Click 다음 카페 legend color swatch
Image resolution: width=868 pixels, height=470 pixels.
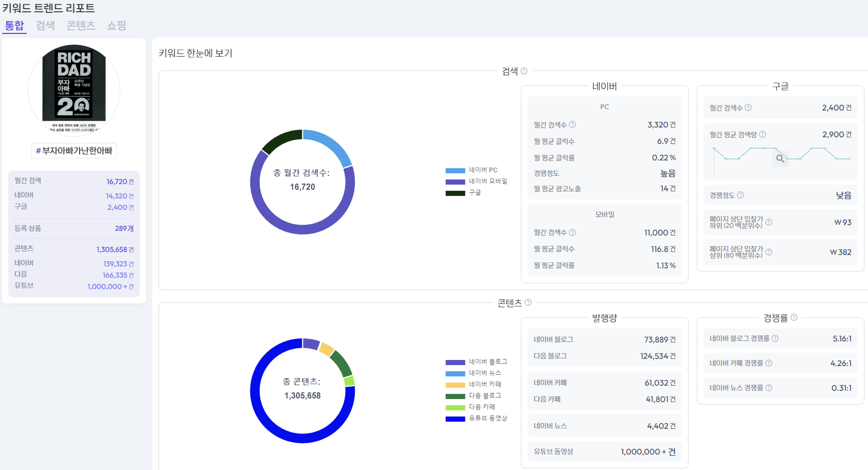point(455,407)
